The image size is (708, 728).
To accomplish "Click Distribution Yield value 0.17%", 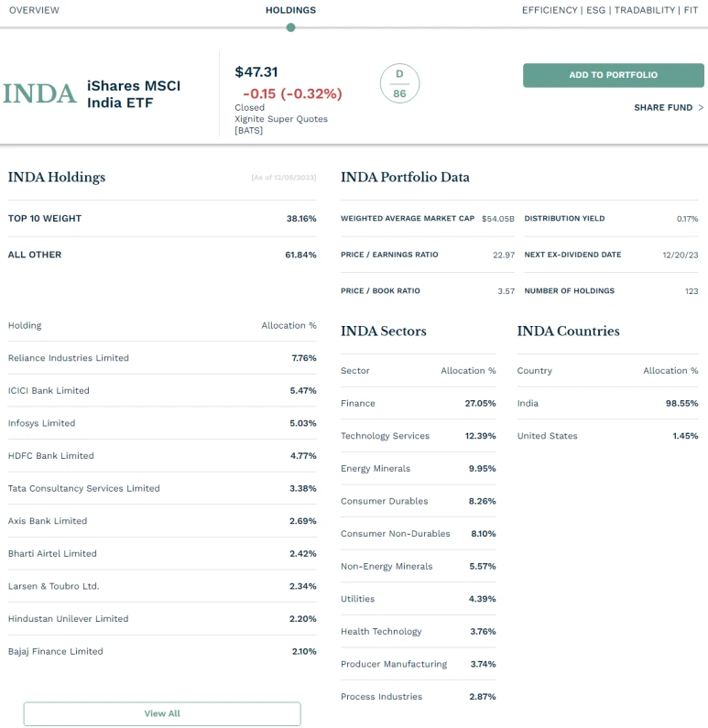I will (687, 219).
